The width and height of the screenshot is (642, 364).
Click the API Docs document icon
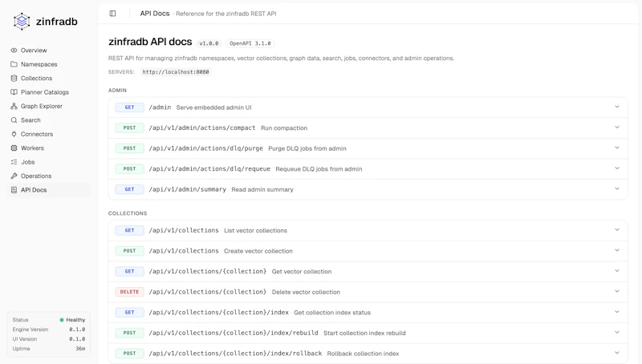[14, 190]
